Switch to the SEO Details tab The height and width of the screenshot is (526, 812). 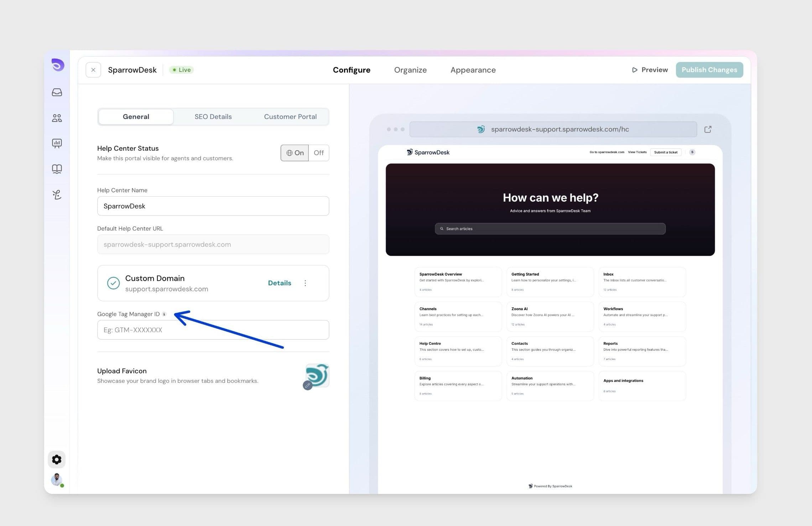click(213, 117)
